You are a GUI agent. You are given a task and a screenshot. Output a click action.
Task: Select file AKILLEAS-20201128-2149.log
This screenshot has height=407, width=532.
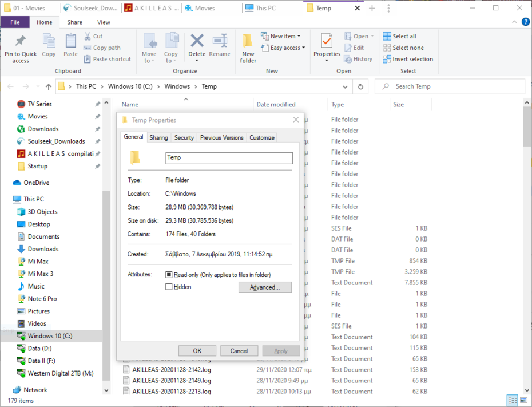(x=172, y=381)
